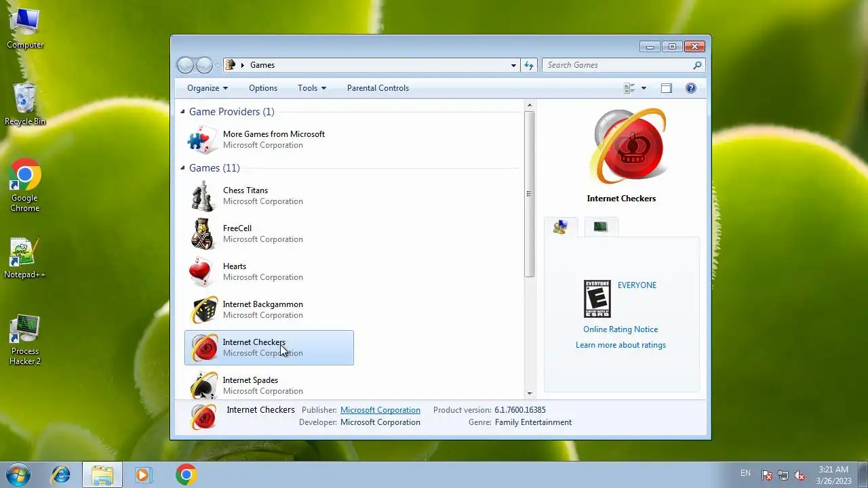Click the Game Providers (1) heading text
The image size is (868, 488).
point(231,112)
